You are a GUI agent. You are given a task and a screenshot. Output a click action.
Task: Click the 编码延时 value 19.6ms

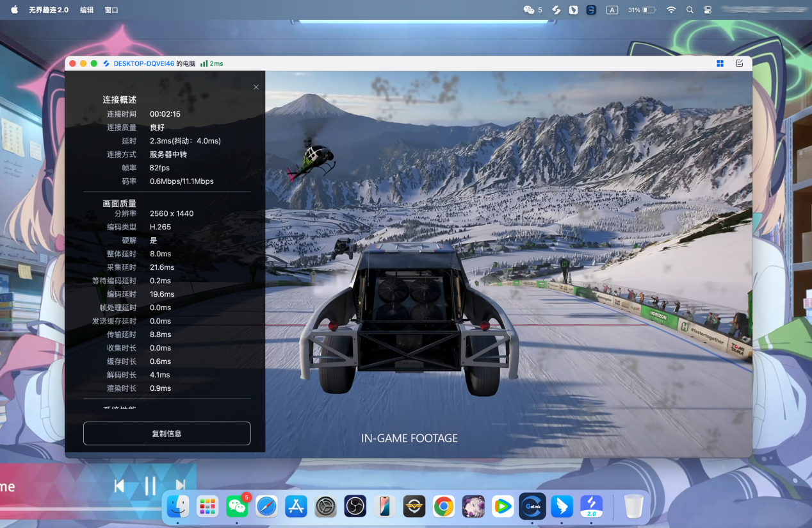click(162, 294)
